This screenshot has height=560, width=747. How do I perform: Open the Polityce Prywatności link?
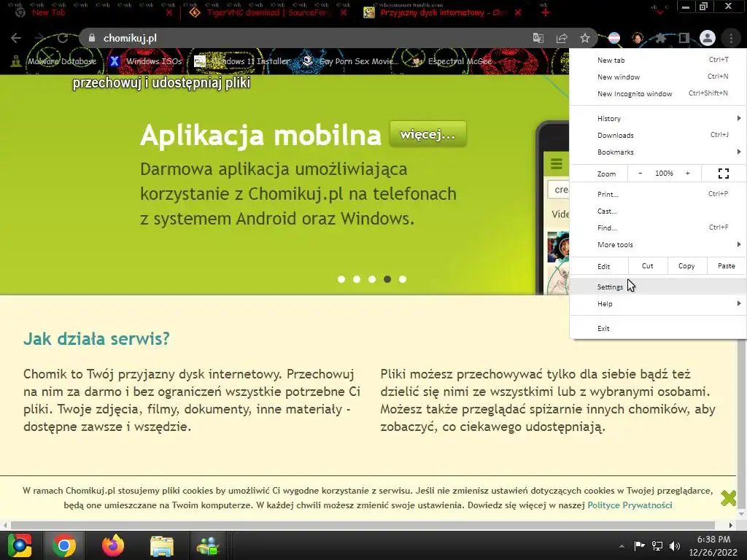tap(630, 505)
